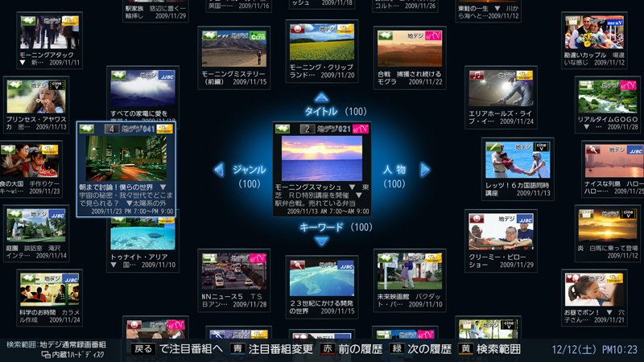644x362 pixels.
Task: Select the キーワード (100) category label
Action: [334, 228]
